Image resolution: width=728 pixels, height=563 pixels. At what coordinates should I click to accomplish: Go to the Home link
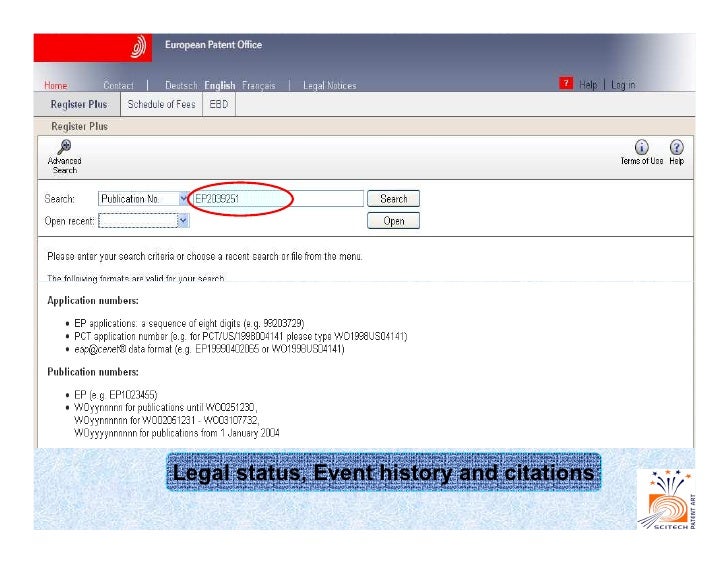[56, 85]
